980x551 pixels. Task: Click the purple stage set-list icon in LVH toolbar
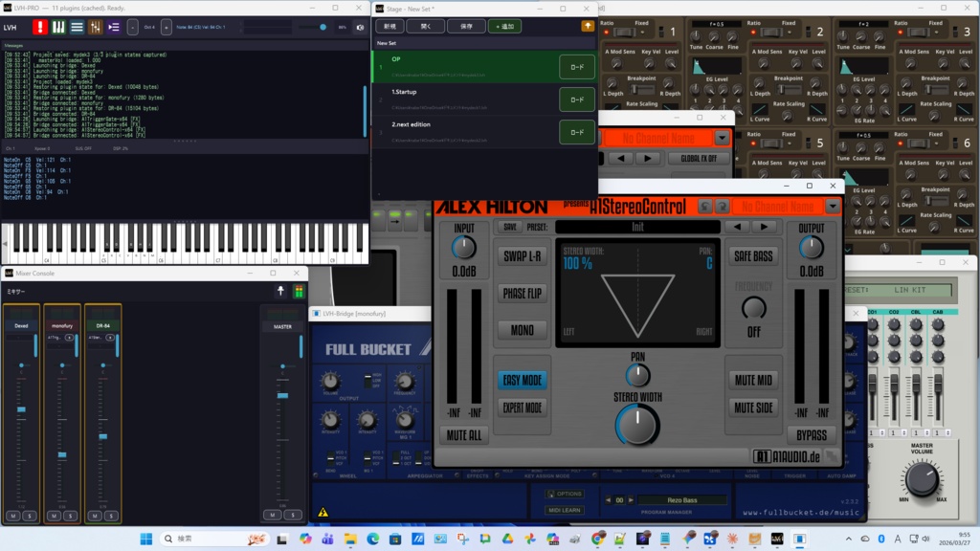pos(113,27)
